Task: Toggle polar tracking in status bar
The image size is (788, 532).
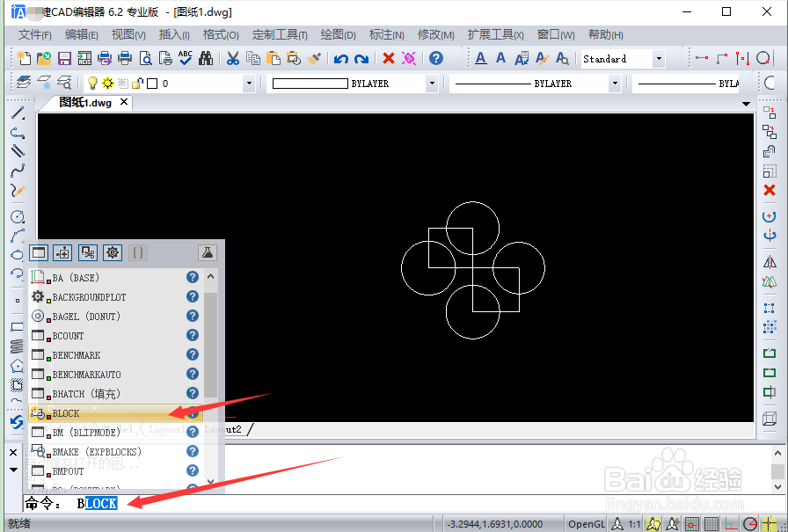Action: click(750, 524)
